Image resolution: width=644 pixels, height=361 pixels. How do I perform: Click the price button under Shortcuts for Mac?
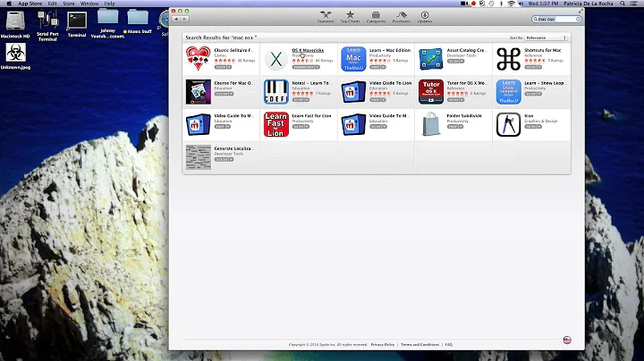[533, 67]
